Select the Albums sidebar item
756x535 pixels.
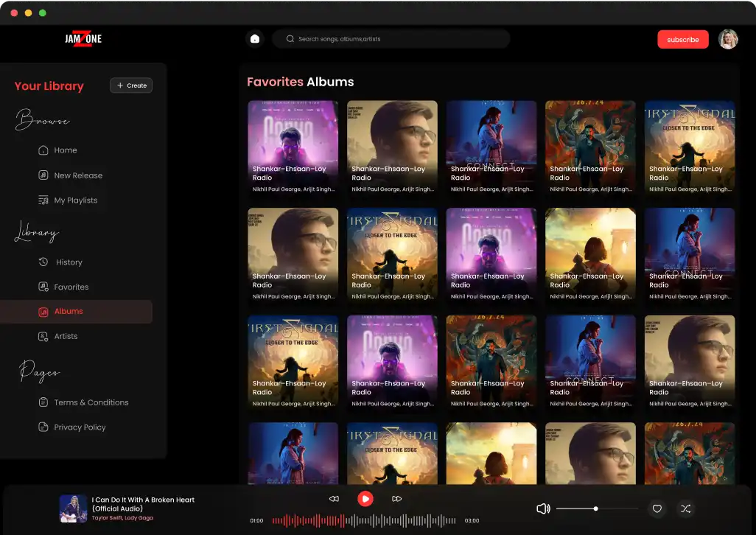pos(76,312)
